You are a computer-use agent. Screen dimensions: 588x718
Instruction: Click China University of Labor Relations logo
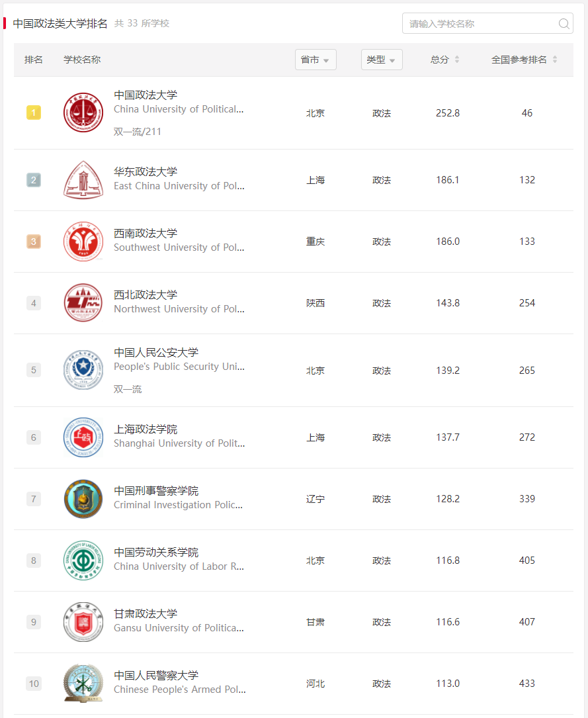[x=83, y=561]
